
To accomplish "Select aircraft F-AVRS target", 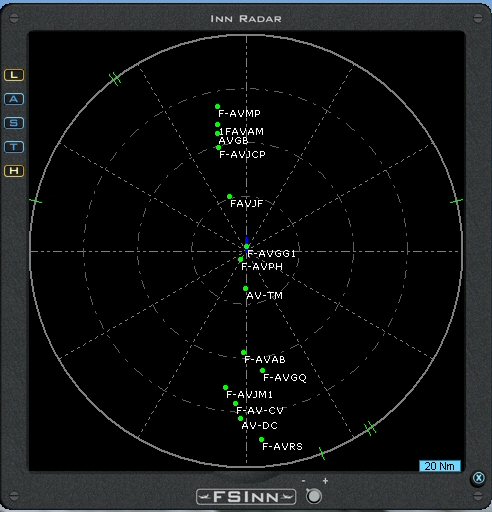I will tap(261, 440).
